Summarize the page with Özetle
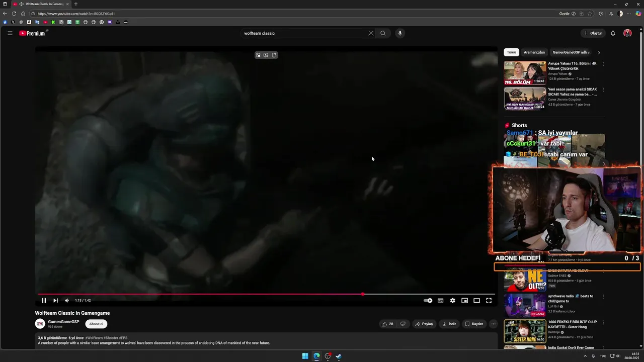 click(x=568, y=14)
